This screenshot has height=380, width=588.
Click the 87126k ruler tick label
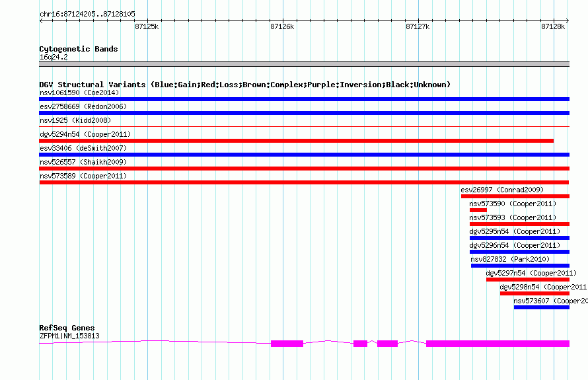[282, 26]
